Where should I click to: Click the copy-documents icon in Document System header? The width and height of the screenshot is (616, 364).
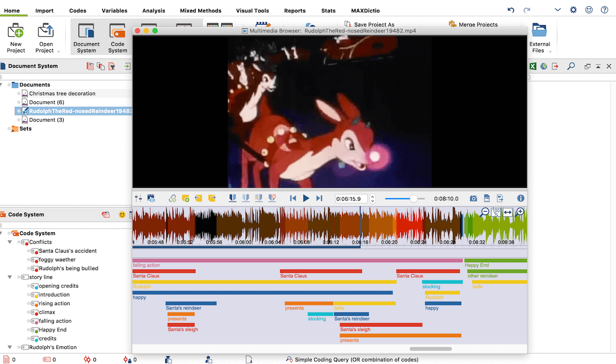click(x=101, y=66)
